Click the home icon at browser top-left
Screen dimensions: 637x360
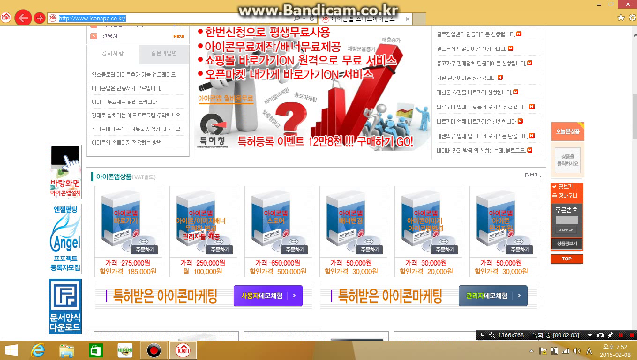(6, 18)
